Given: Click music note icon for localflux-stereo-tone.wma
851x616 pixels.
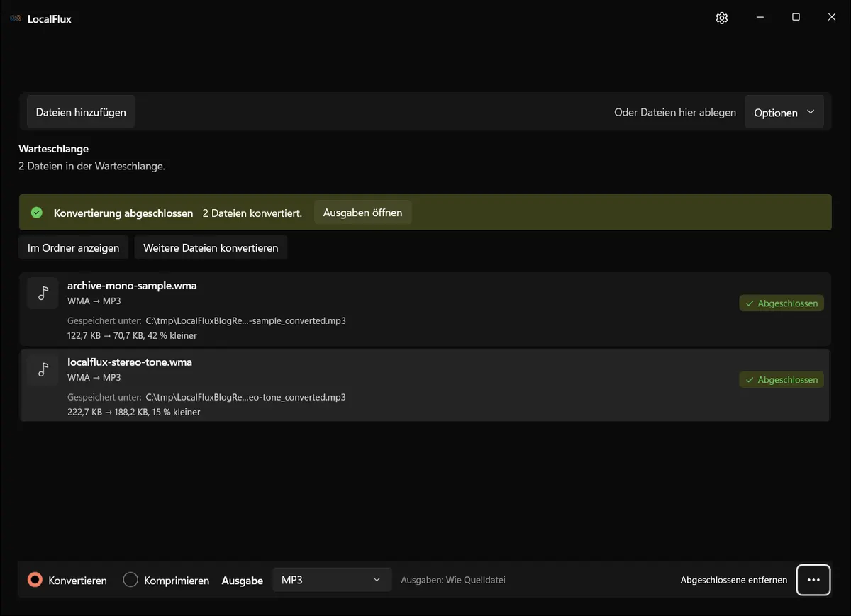Looking at the screenshot, I should [43, 369].
